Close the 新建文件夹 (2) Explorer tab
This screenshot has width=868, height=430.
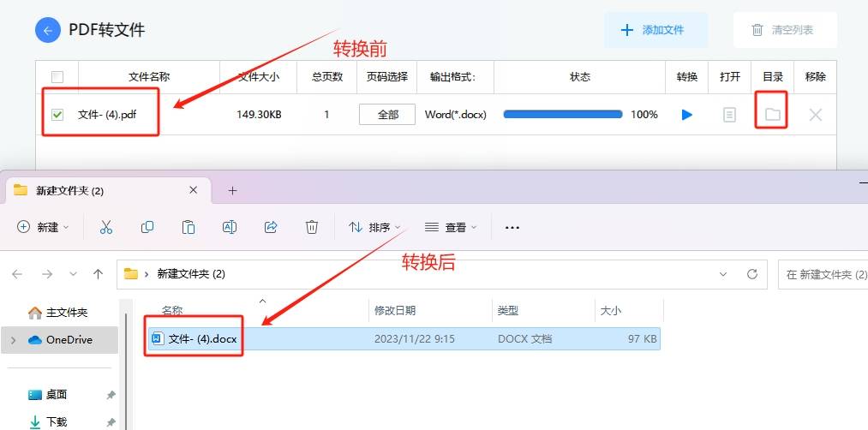pos(193,190)
